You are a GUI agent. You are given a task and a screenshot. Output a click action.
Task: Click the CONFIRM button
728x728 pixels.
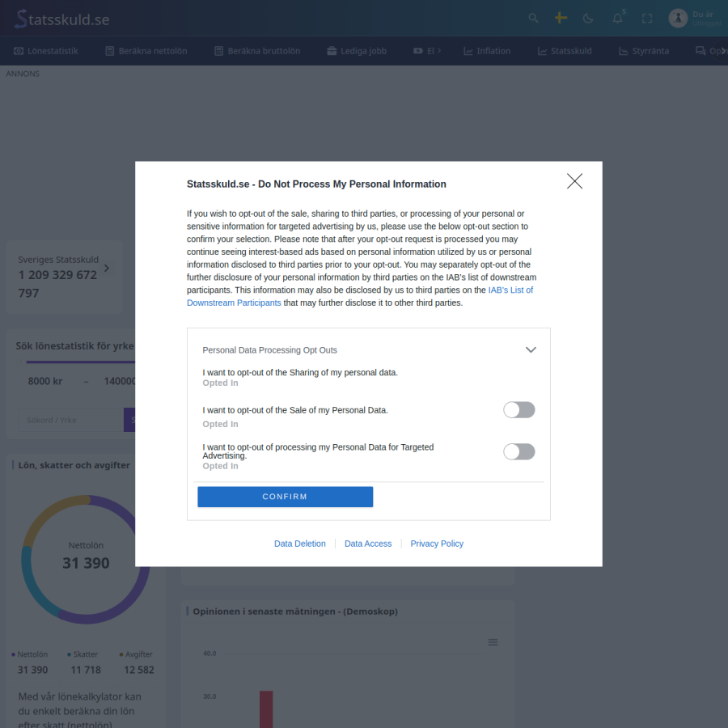tap(285, 497)
